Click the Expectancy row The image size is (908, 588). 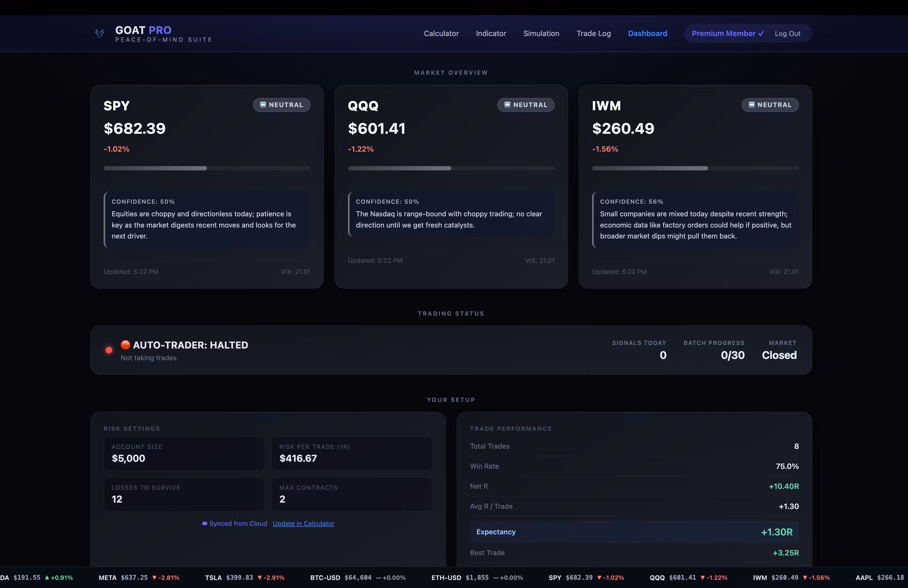[x=634, y=532]
